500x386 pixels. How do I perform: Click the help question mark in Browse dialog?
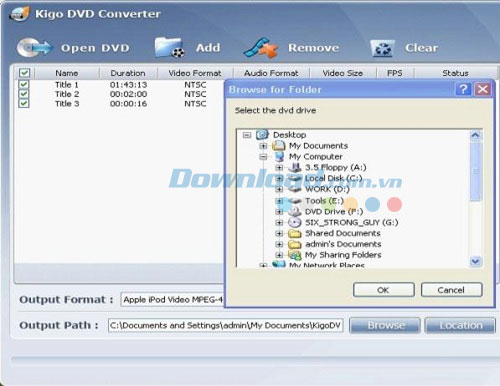coord(463,89)
